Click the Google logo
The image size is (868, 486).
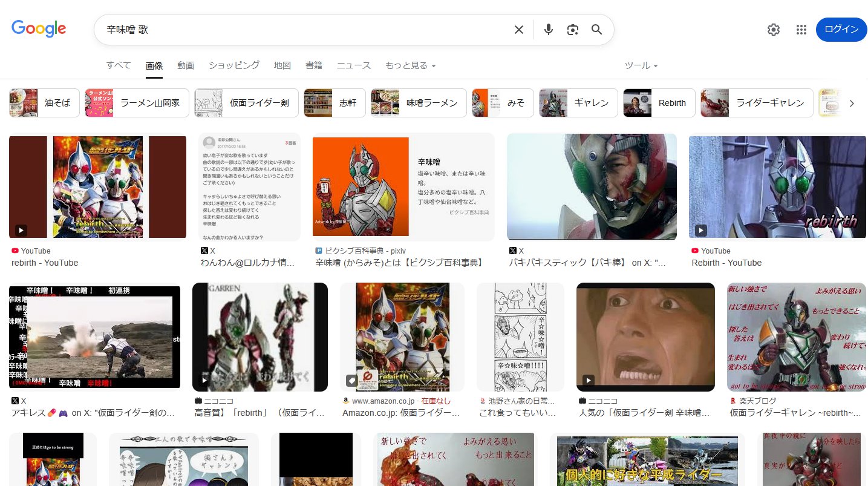pos(39,28)
